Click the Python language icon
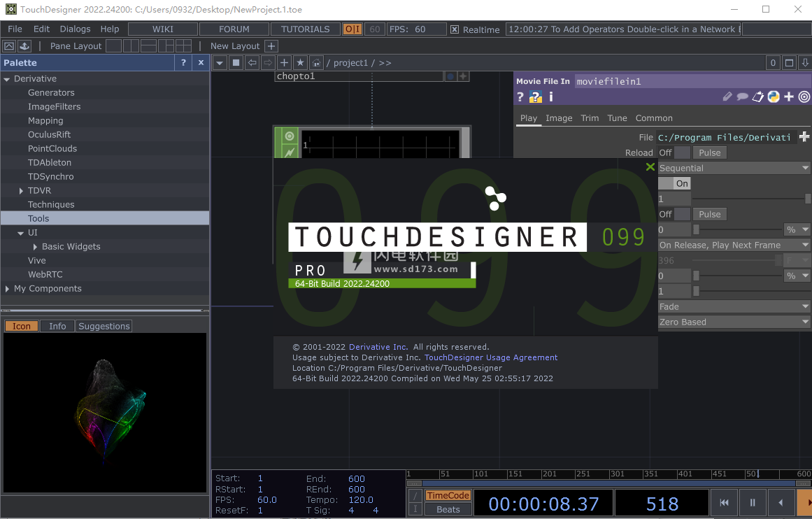The height and width of the screenshot is (519, 812). 774,97
